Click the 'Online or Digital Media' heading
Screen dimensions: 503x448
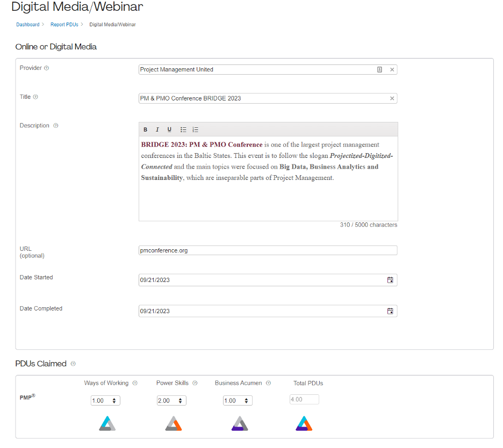[56, 47]
